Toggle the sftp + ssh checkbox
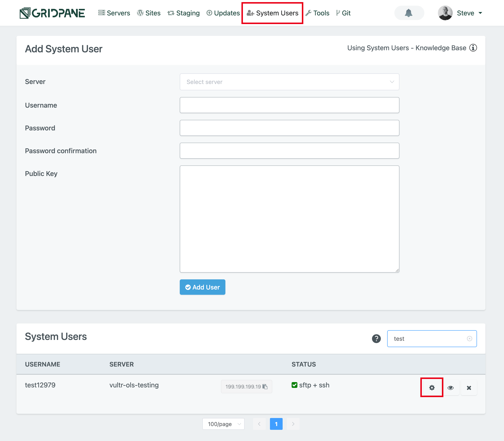 click(294, 385)
